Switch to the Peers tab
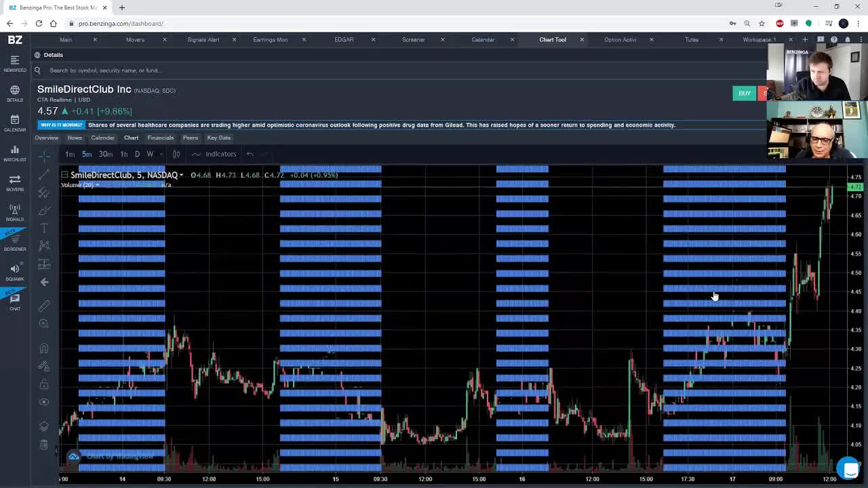 [x=191, y=138]
